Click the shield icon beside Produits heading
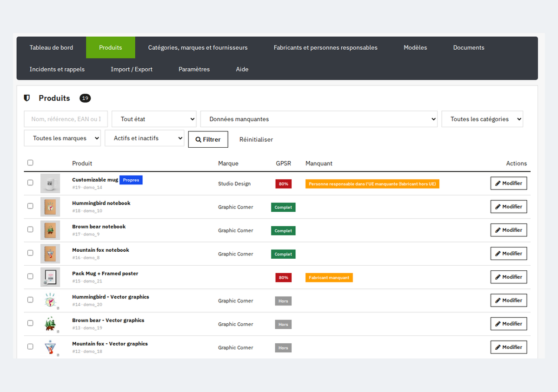 point(27,98)
